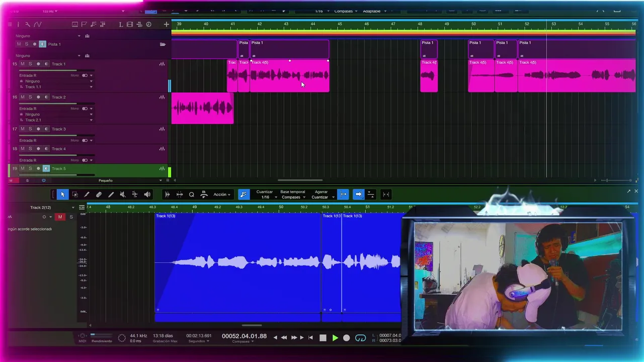Screen dimensions: 644x362
Task: Open the tempo track clock icon
Action: click(148, 24)
